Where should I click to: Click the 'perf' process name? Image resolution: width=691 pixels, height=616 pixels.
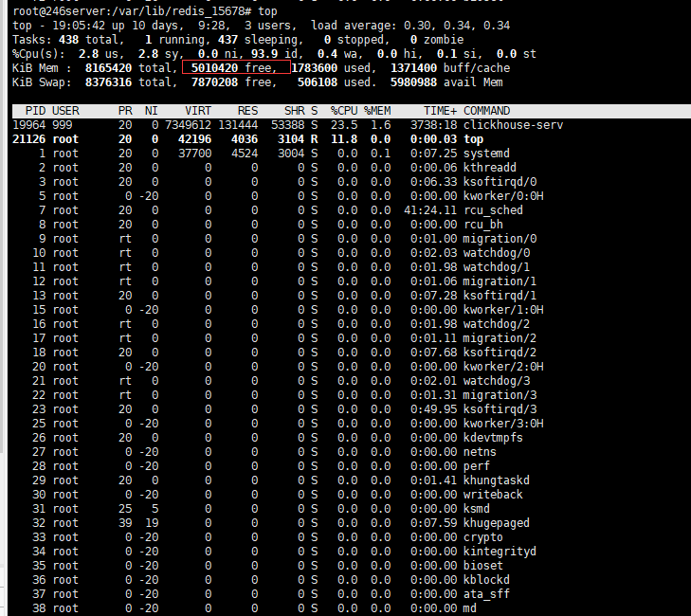[x=477, y=466]
